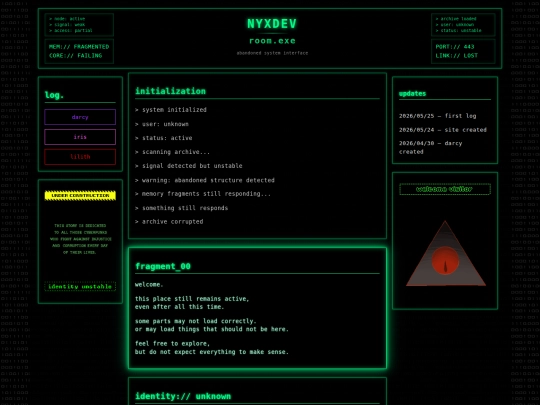Click the '2026/04/30 – darcy created' update
This screenshot has width=540, height=405.
(430, 147)
